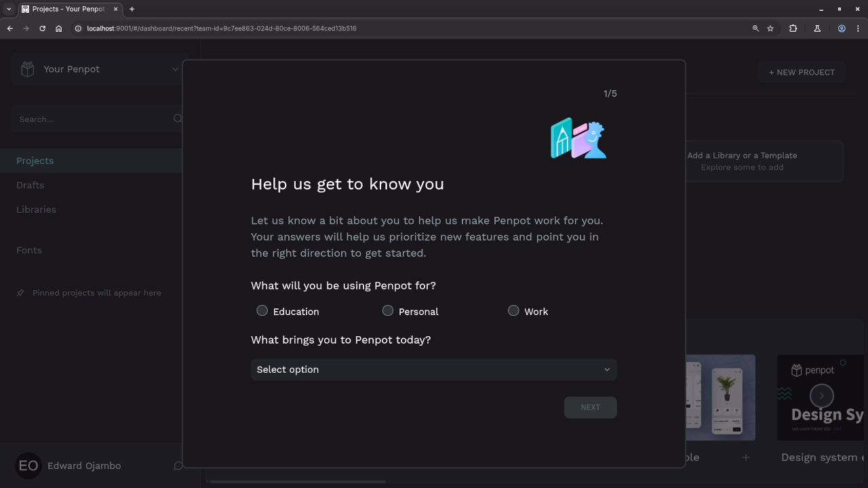
Task: Click the Penpot team logo icon
Action: tap(27, 69)
